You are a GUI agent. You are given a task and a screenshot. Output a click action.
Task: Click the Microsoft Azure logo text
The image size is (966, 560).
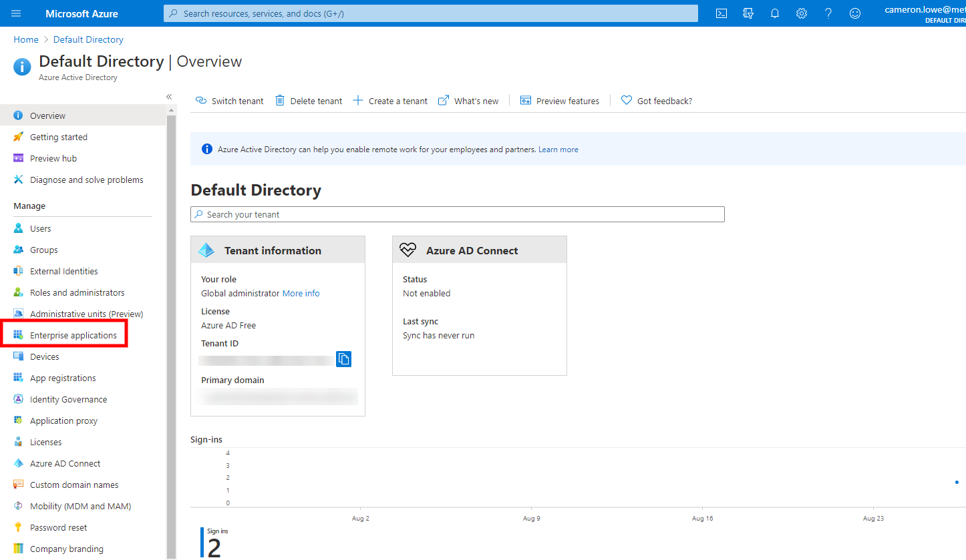pos(82,13)
